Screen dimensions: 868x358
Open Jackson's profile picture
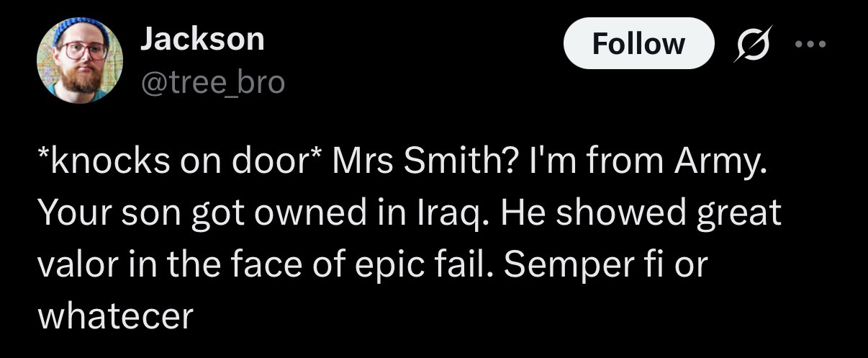click(x=79, y=59)
